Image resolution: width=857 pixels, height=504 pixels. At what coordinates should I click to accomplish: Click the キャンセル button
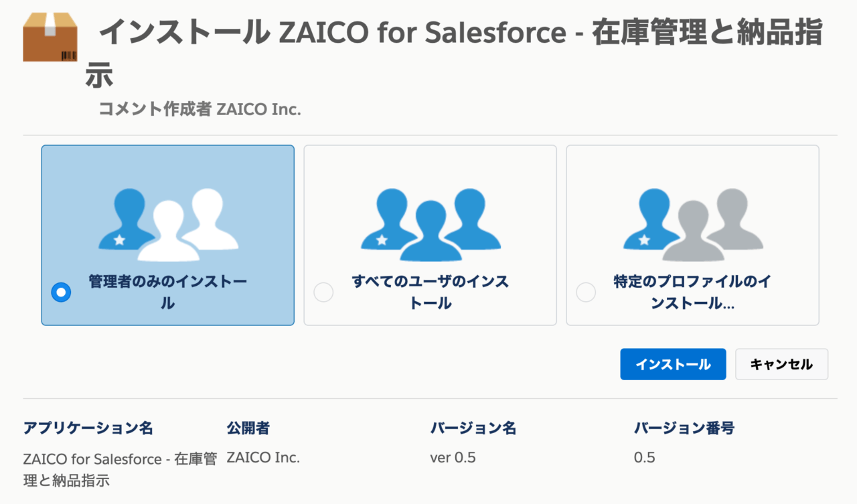(781, 364)
